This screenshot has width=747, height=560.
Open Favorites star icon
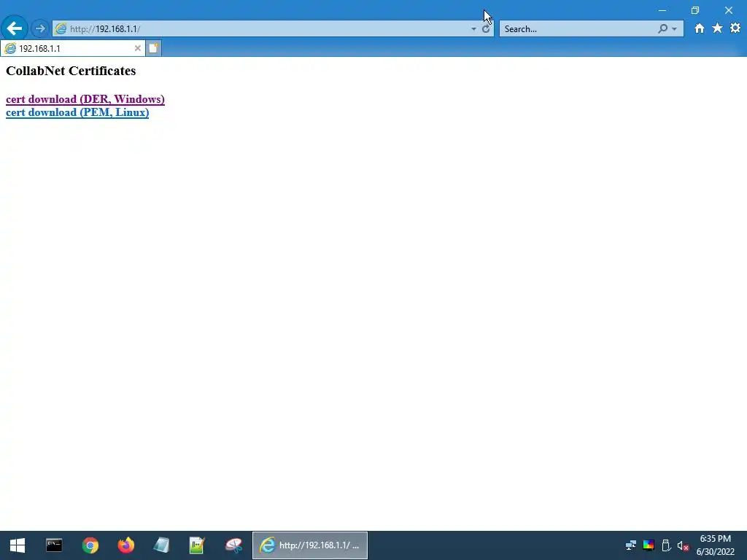[717, 28]
